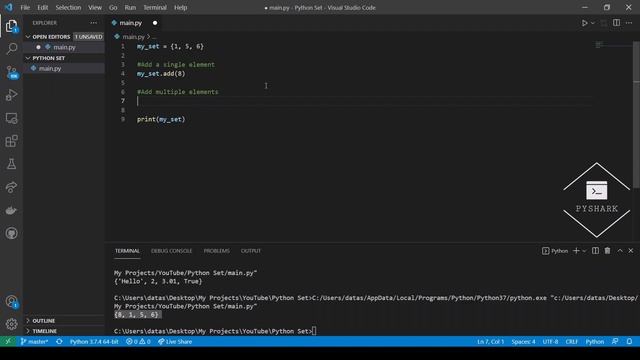The image size is (640, 360).
Task: Maximize the terminal panel size
Action: [x=620, y=251]
